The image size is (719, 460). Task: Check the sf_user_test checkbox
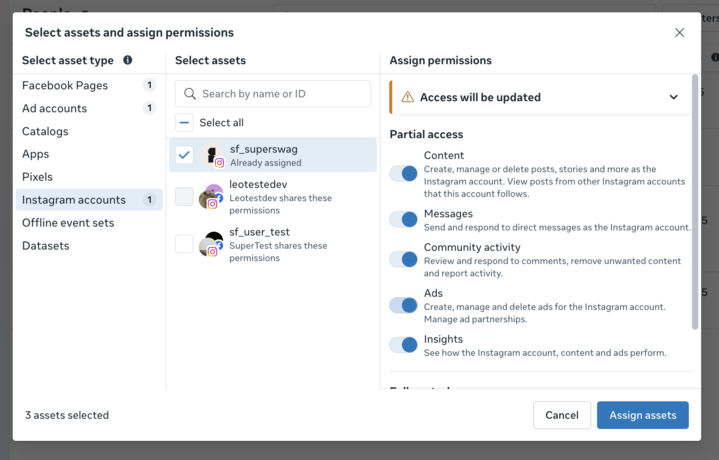pos(184,244)
